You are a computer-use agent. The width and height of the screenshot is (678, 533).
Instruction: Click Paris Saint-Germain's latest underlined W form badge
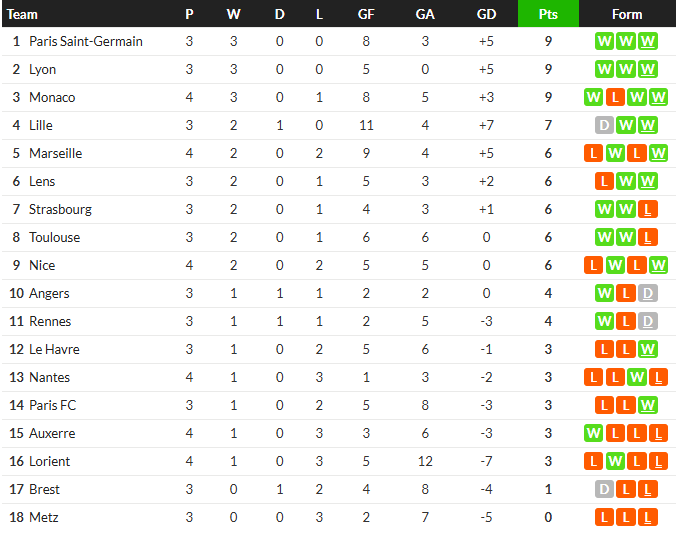click(647, 41)
